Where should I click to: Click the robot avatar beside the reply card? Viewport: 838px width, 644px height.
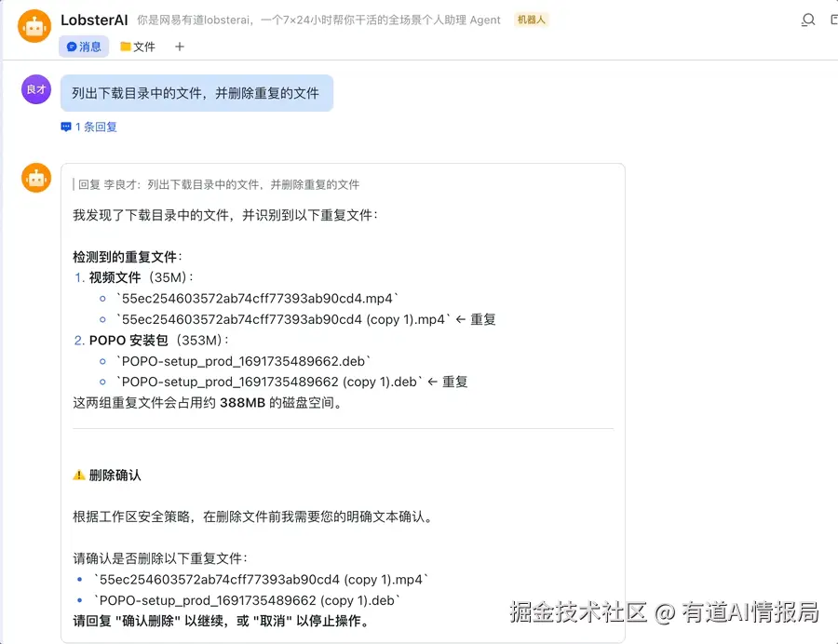[x=35, y=177]
